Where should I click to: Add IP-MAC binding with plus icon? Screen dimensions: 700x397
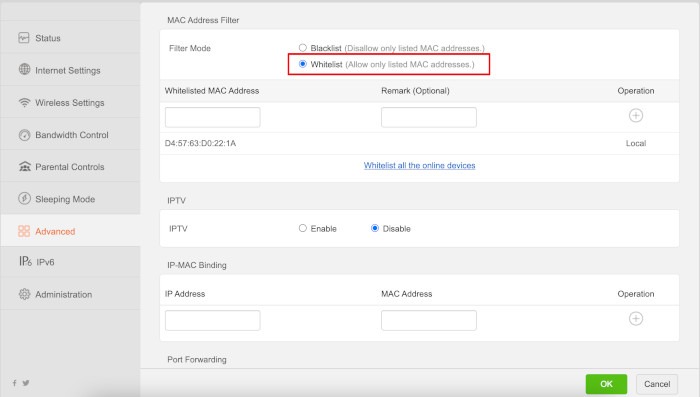636,319
